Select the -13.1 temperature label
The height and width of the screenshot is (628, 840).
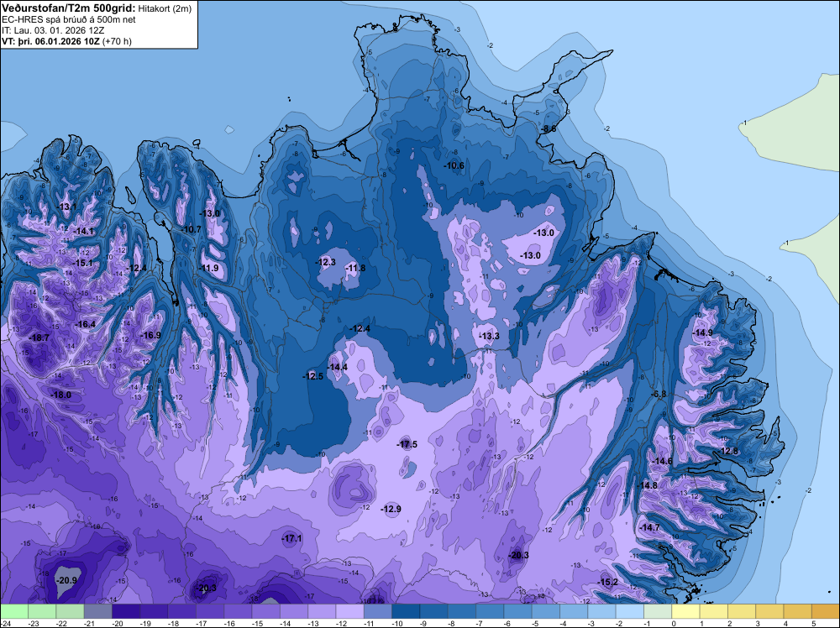pyautogui.click(x=66, y=207)
